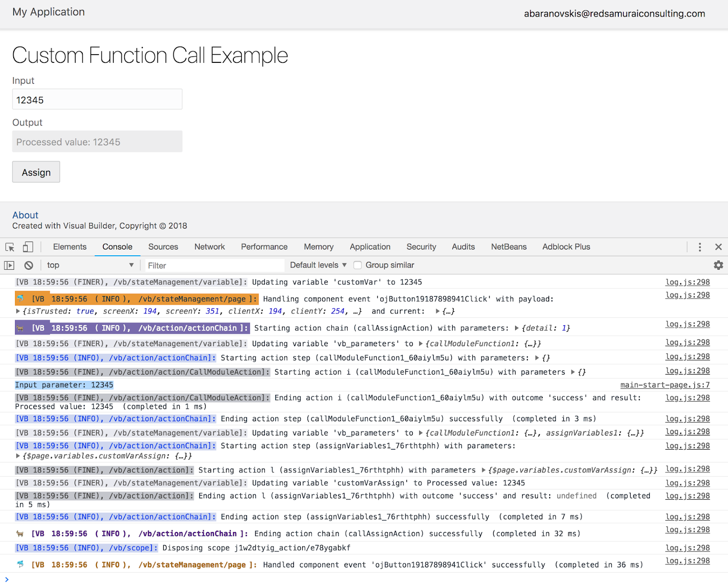728x587 pixels.
Task: Open the console settings gear
Action: (718, 265)
